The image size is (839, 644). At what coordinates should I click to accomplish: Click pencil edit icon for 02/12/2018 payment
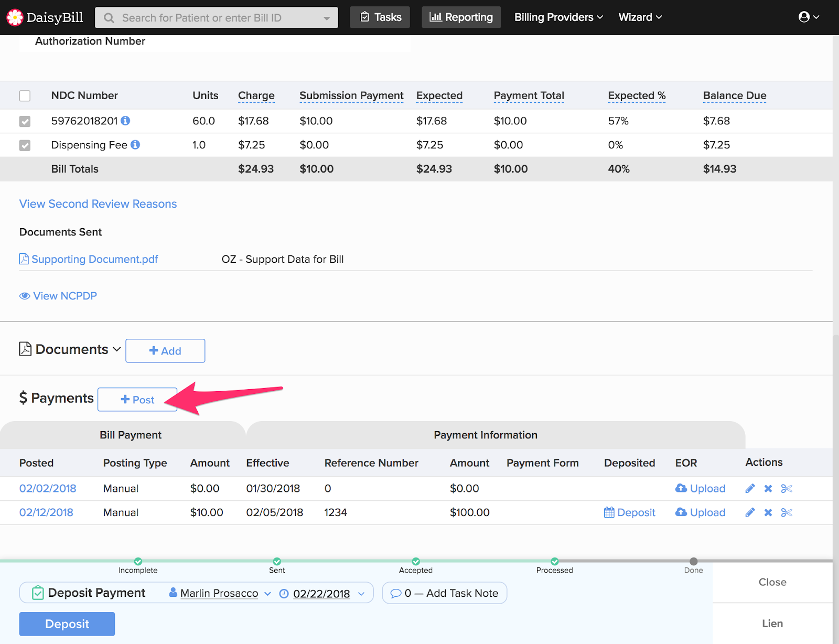pos(750,512)
